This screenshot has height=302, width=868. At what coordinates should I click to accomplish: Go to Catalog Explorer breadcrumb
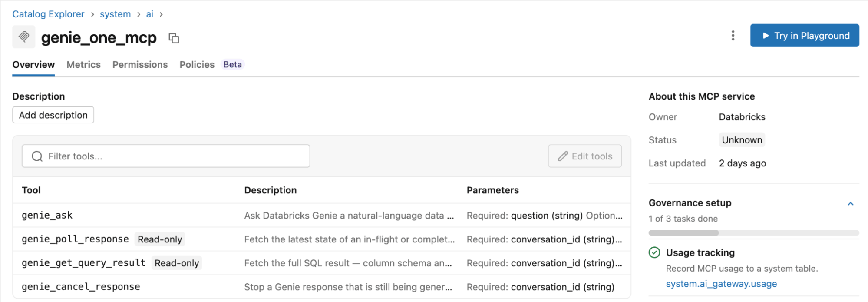pyautogui.click(x=48, y=14)
